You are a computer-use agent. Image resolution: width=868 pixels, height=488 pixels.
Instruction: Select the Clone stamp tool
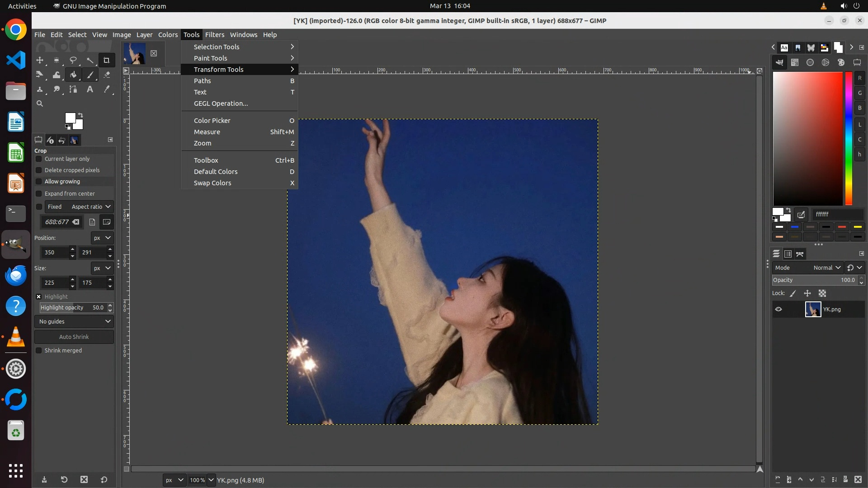tap(40, 89)
